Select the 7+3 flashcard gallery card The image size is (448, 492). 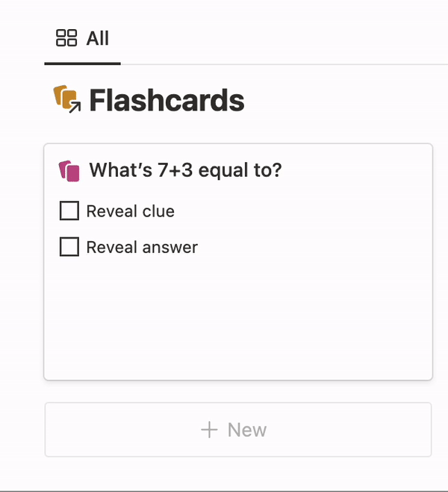pyautogui.click(x=238, y=262)
